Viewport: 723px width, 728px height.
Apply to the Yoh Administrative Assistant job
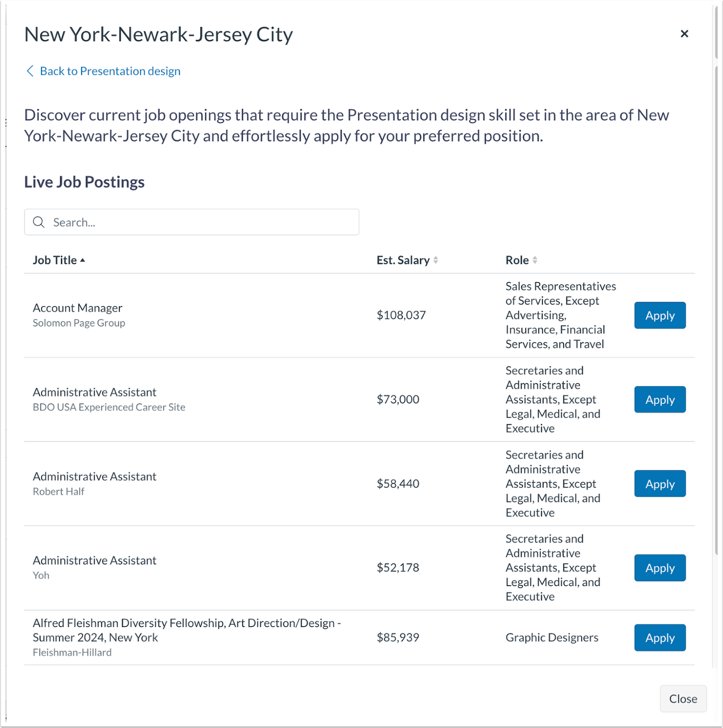(x=659, y=567)
